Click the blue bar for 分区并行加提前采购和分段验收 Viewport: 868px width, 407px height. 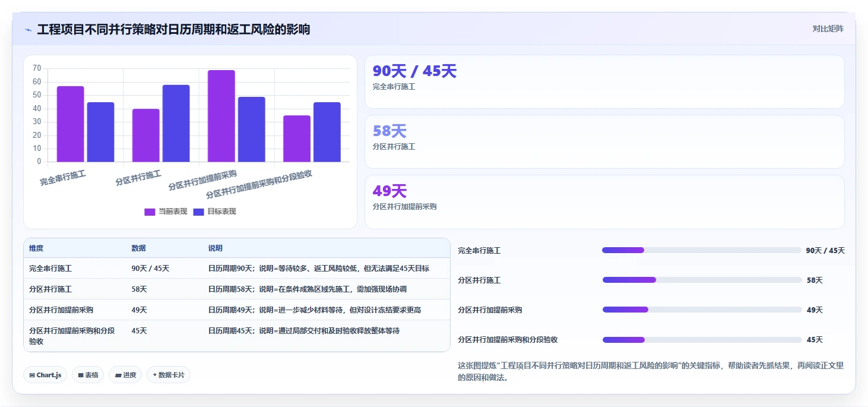327,132
